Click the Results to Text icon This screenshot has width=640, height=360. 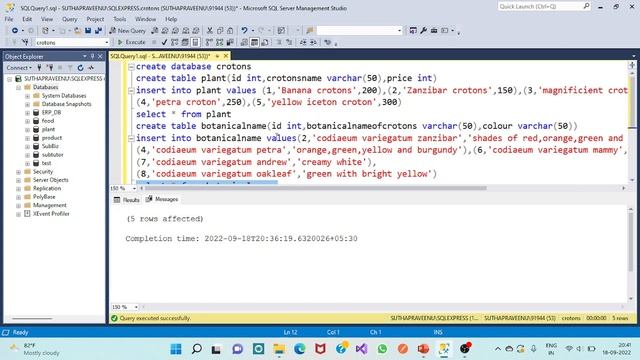pyautogui.click(x=244, y=42)
